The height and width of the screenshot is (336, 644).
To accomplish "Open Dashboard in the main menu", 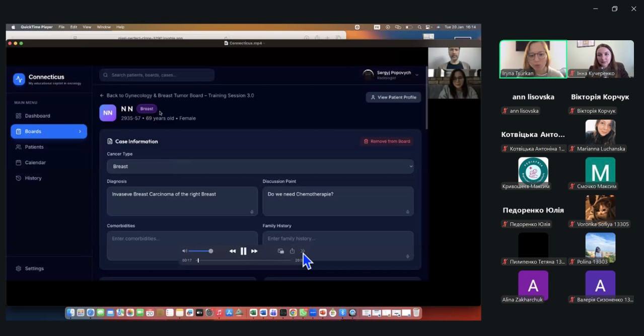I will tap(37, 116).
